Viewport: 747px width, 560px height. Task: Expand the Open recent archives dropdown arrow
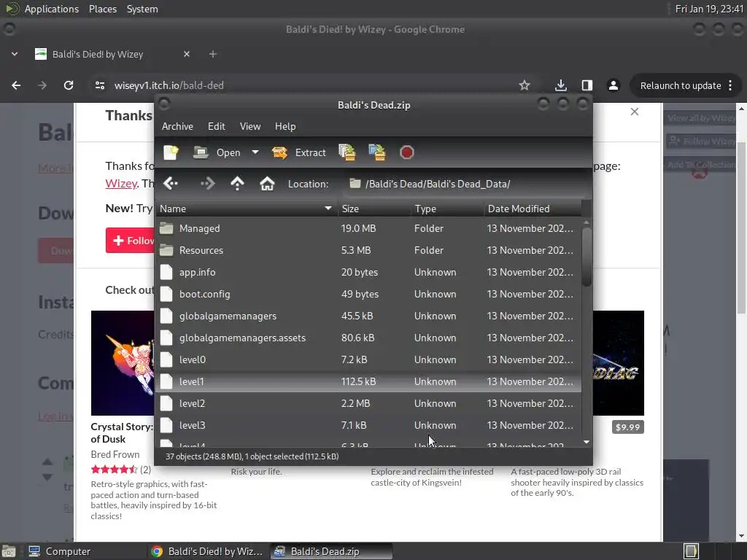(x=255, y=152)
